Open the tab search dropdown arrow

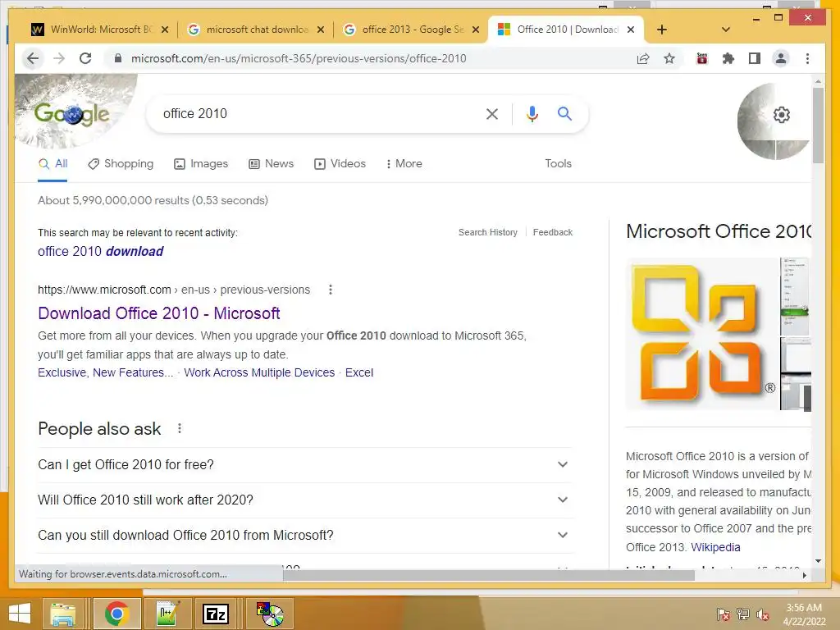(725, 30)
